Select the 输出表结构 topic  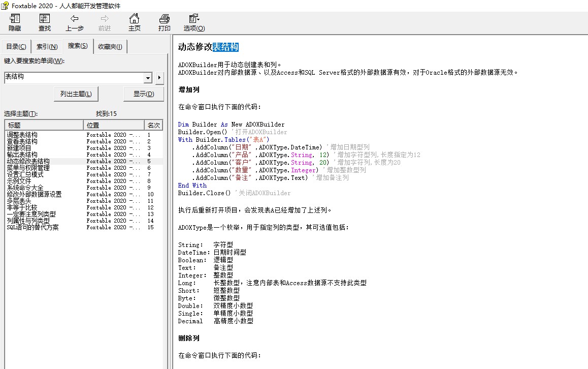coord(22,155)
